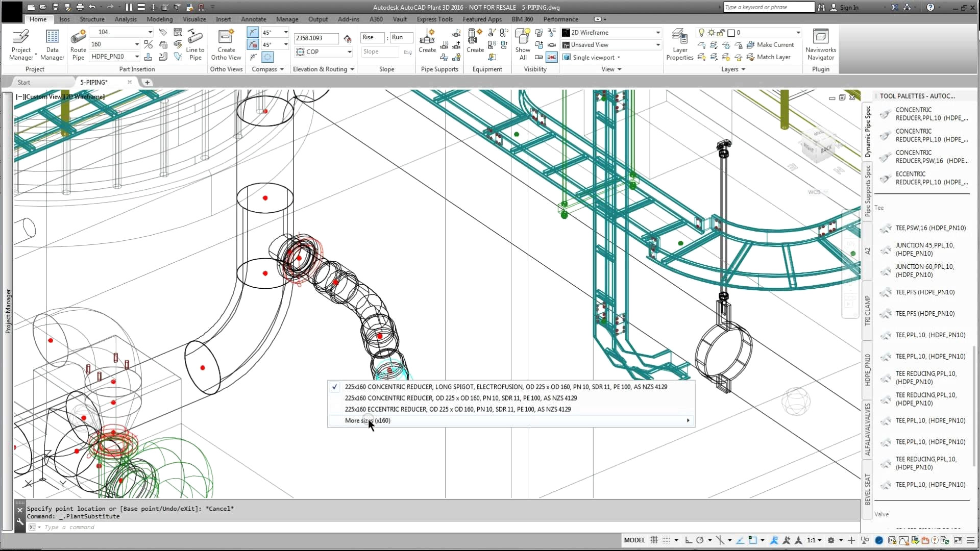
Task: Open the Structure ribbon tab
Action: (92, 19)
